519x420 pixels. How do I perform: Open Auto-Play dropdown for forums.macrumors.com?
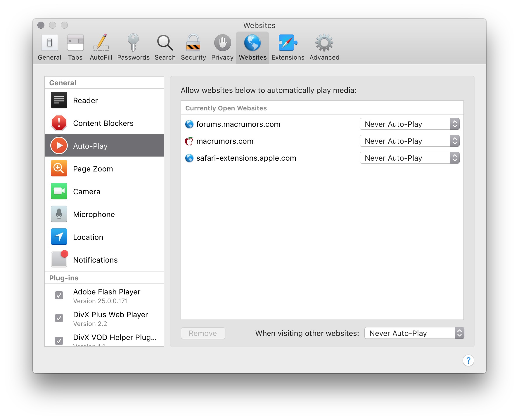pos(410,124)
